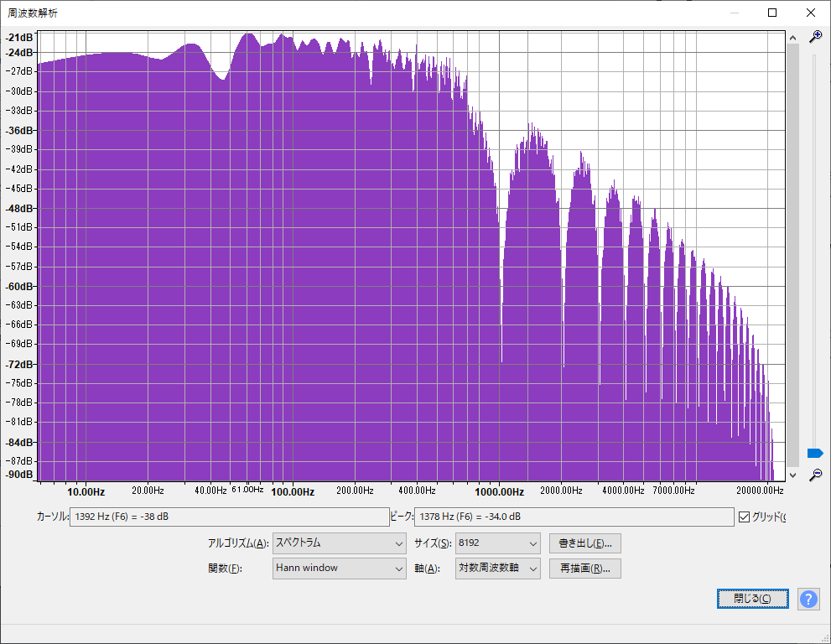Click the -21dB axis label

pyautogui.click(x=19, y=37)
